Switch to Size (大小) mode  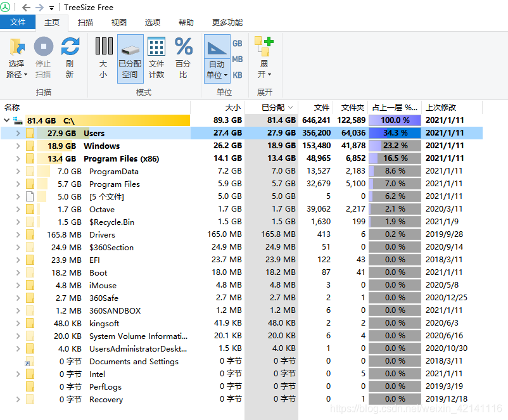[104, 58]
